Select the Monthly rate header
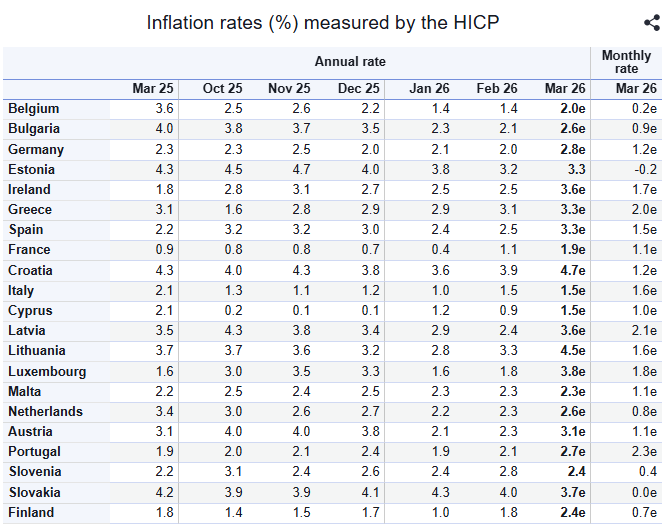671x529 pixels. (626, 62)
